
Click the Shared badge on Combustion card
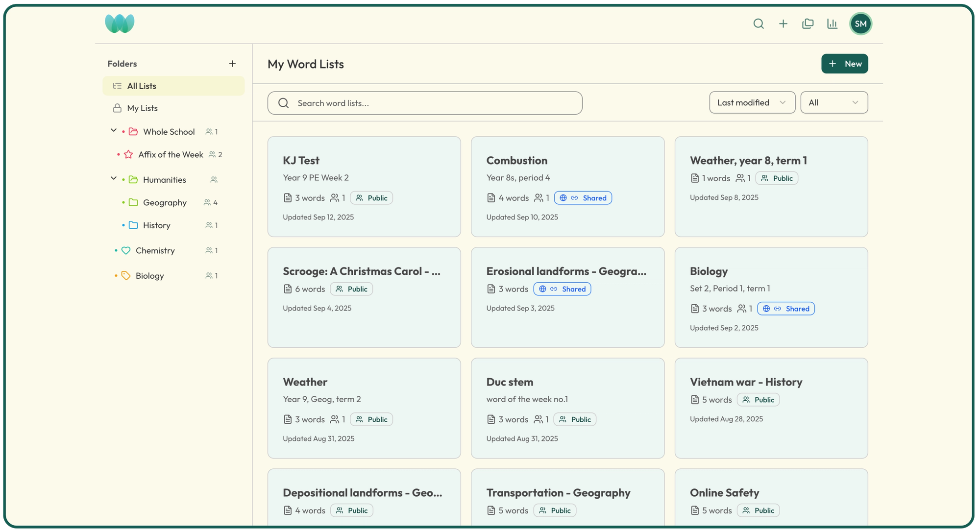[x=583, y=198]
